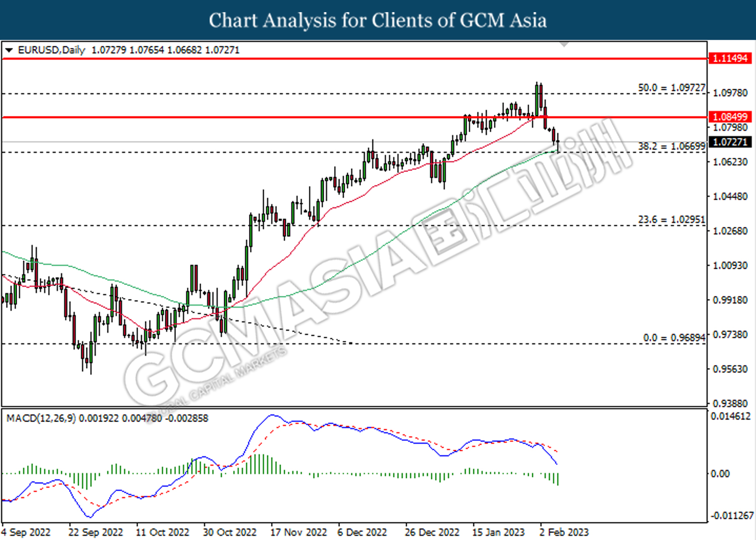Click the 11 Oct 2022 date label
Image resolution: width=756 pixels, height=540 pixels.
click(x=162, y=532)
